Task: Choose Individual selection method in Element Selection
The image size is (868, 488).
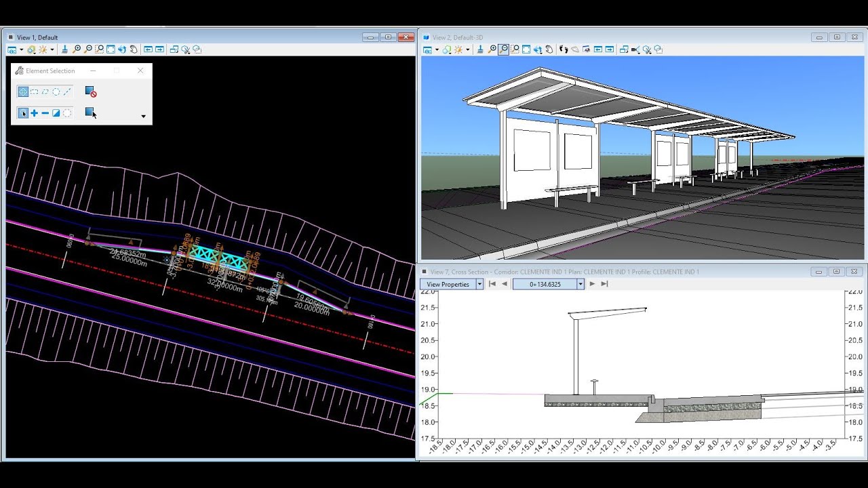Action: [23, 91]
